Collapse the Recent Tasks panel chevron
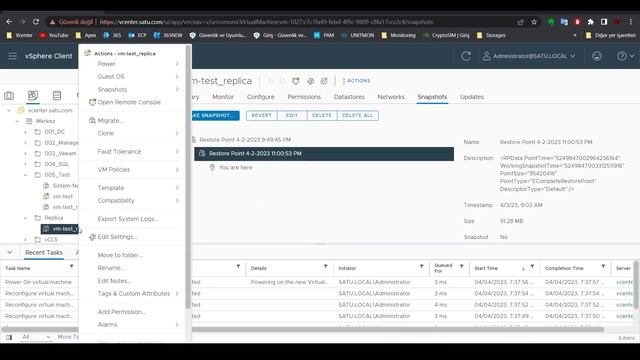 click(10, 252)
